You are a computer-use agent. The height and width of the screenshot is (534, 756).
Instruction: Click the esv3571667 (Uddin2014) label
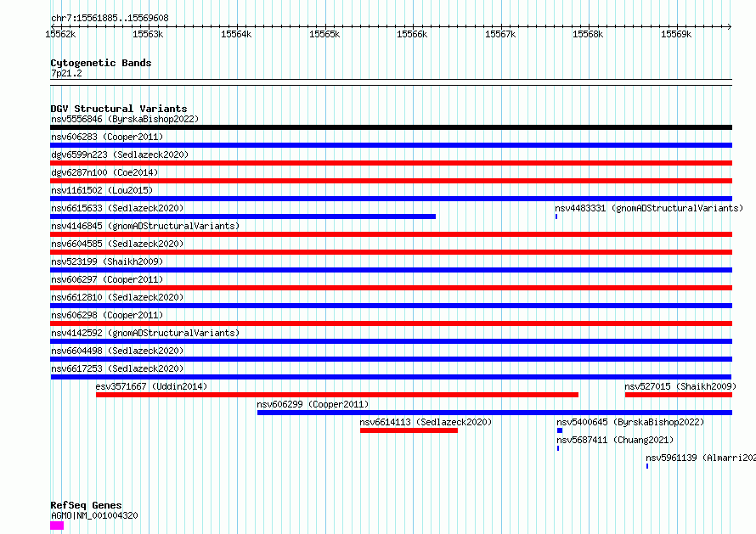[151, 386]
